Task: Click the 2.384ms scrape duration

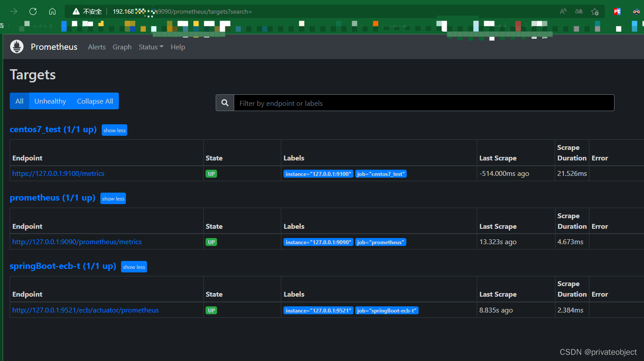Action: click(570, 310)
